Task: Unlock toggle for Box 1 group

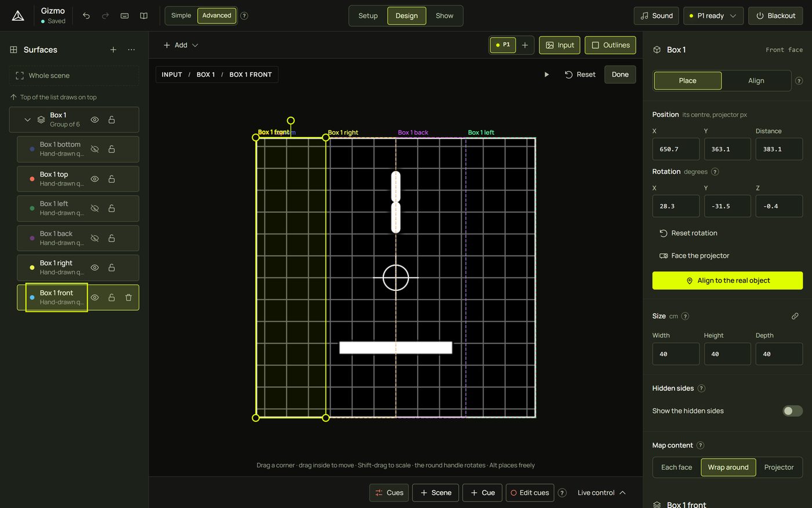Action: 111,120
